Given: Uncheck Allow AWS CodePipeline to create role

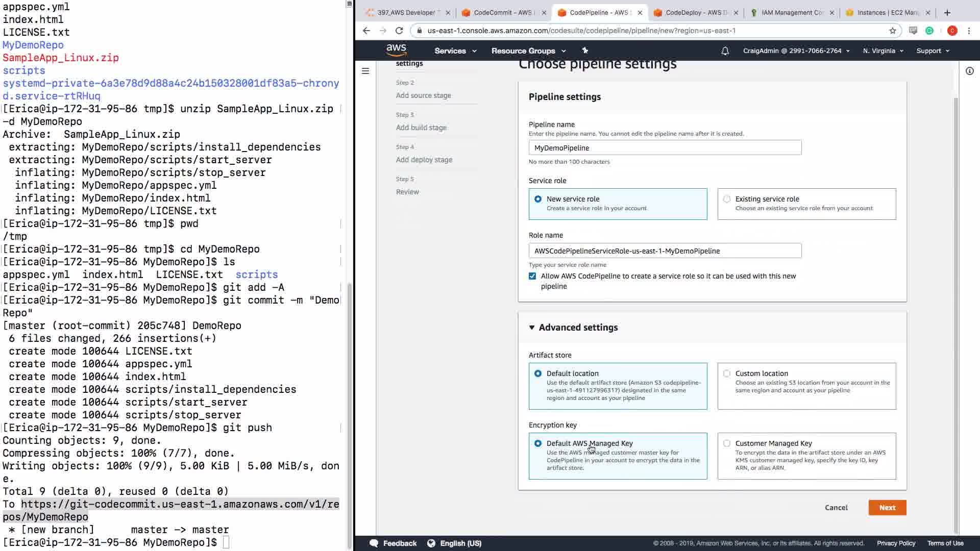Looking at the screenshot, I should (x=532, y=276).
